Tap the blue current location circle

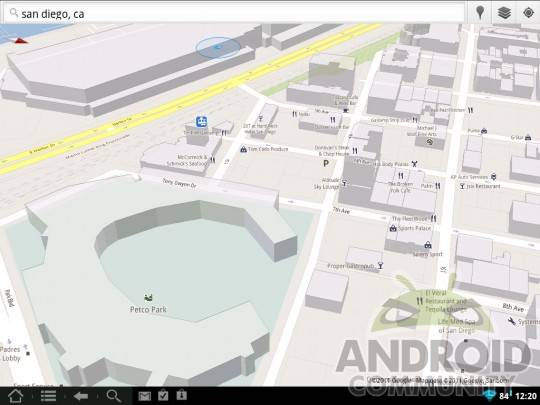218,47
